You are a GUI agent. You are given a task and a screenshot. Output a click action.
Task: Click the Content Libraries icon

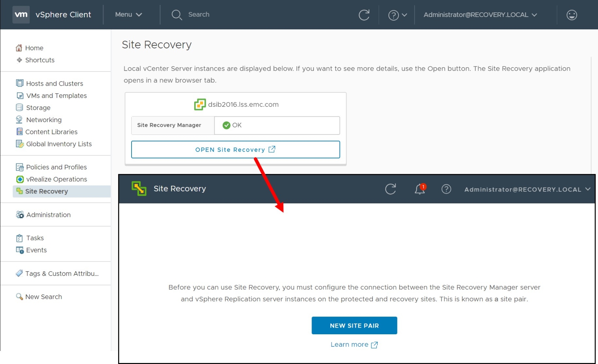tap(19, 131)
